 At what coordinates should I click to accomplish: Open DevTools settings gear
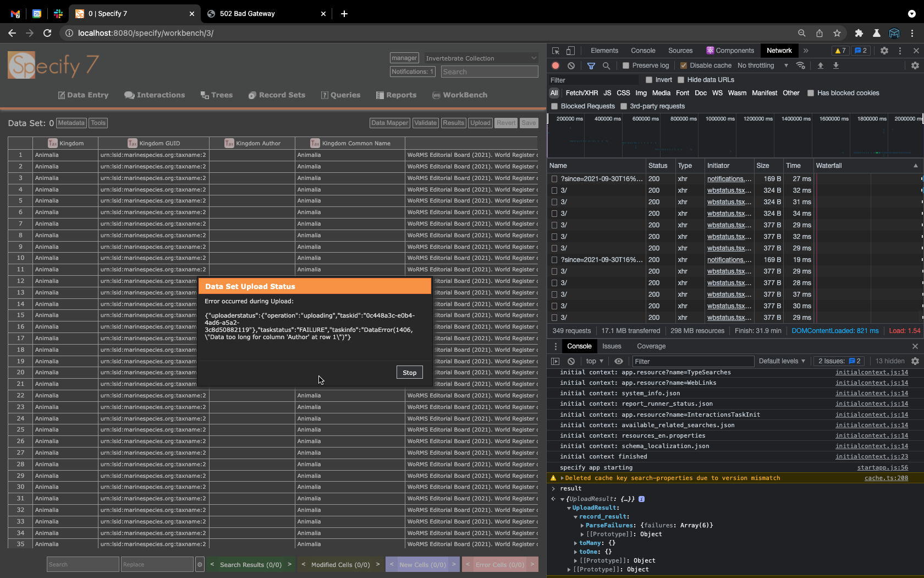pos(884,51)
